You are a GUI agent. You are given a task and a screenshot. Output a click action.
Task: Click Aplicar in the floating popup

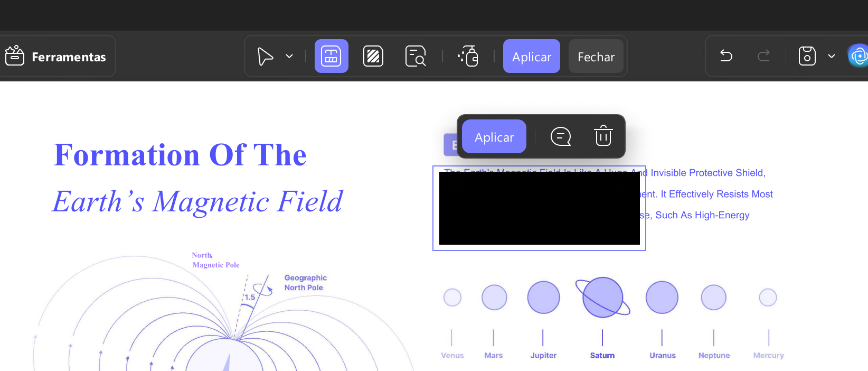[494, 136]
